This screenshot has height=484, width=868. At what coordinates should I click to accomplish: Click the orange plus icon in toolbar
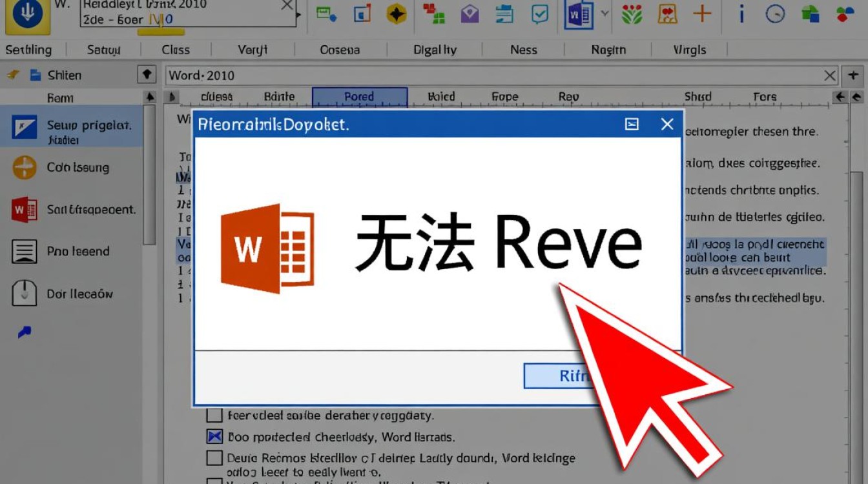point(702,13)
